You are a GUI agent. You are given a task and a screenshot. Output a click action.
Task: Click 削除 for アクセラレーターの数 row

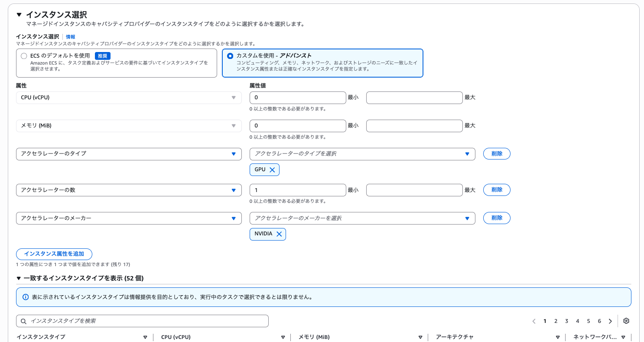coord(497,190)
